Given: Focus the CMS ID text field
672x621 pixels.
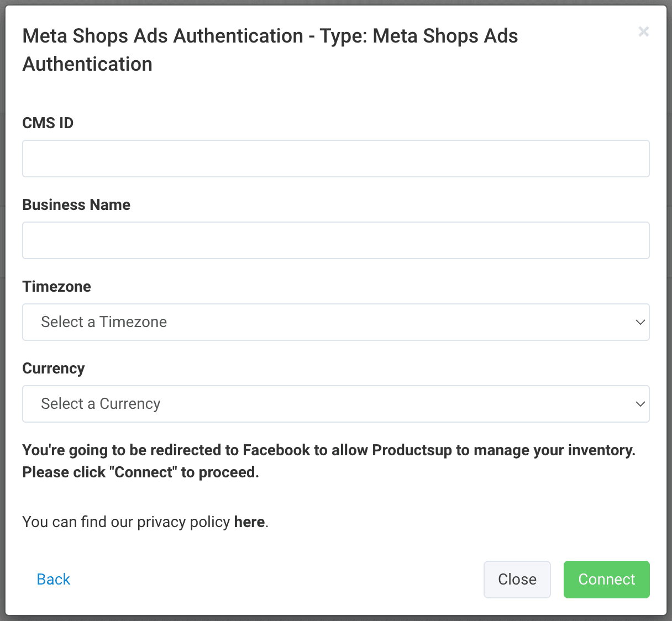Looking at the screenshot, I should (x=335, y=159).
